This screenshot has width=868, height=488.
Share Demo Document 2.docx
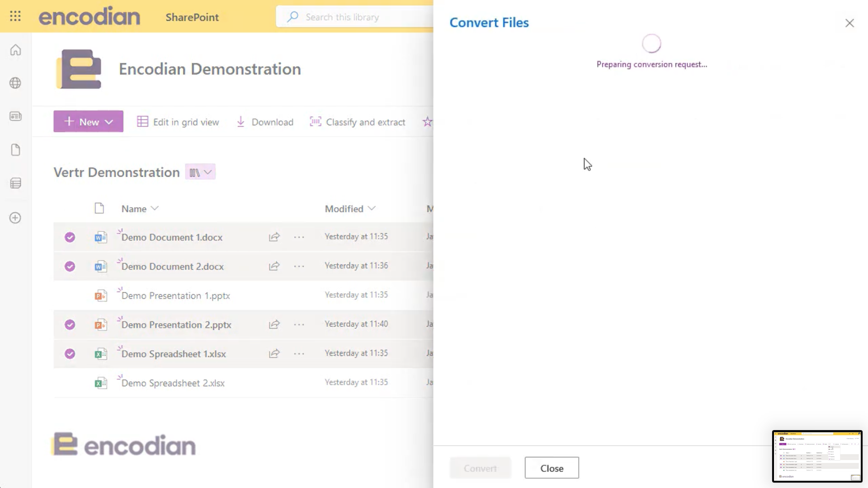(274, 266)
